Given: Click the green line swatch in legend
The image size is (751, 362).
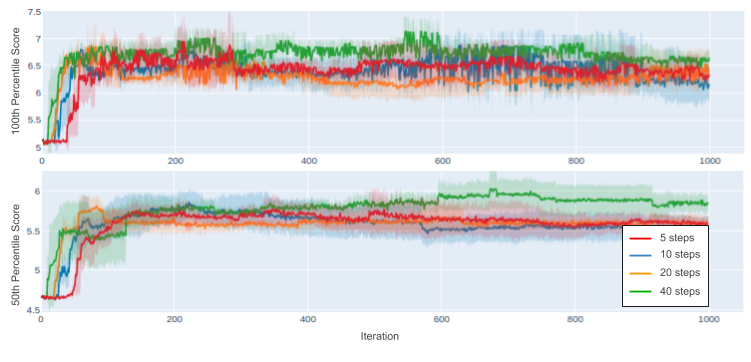Looking at the screenshot, I should [640, 292].
